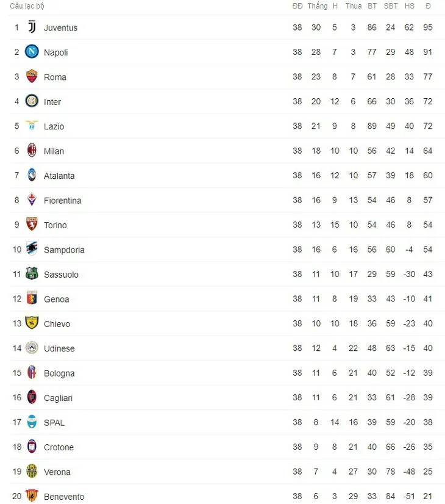Click the Milan club crest

(32, 151)
